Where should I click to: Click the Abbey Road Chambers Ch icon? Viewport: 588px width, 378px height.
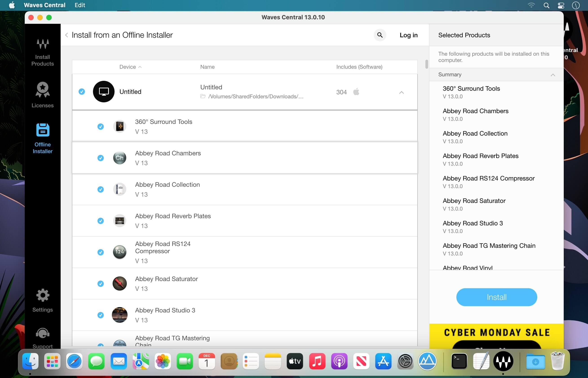click(x=120, y=158)
